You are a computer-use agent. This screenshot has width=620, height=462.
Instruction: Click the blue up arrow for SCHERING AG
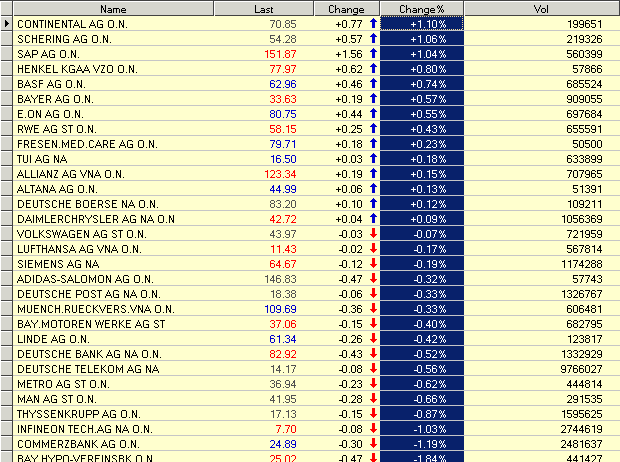[373, 38]
